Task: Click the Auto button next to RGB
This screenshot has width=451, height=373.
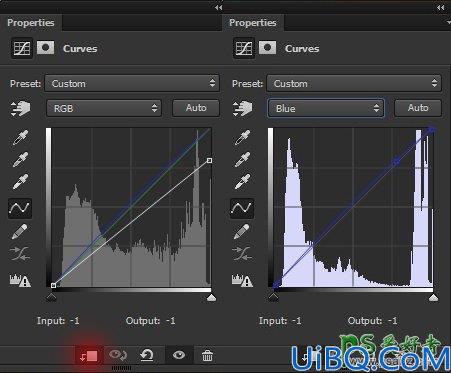Action: coord(196,108)
